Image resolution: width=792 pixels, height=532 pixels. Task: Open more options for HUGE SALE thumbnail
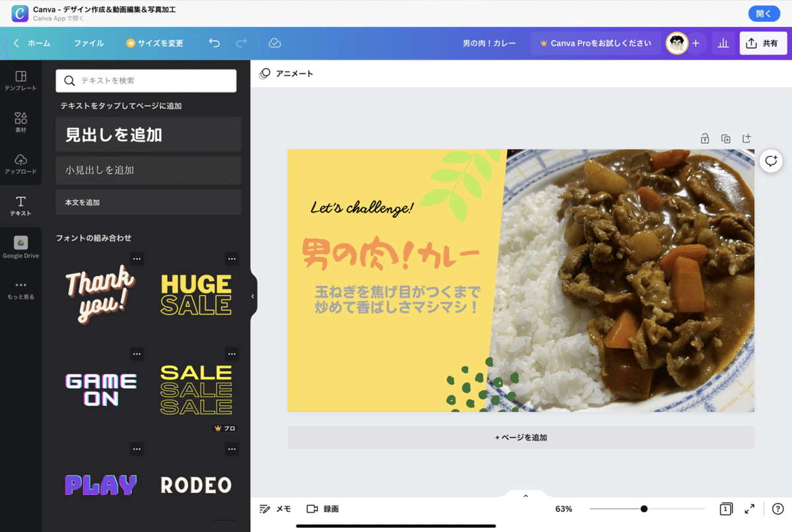pos(232,259)
